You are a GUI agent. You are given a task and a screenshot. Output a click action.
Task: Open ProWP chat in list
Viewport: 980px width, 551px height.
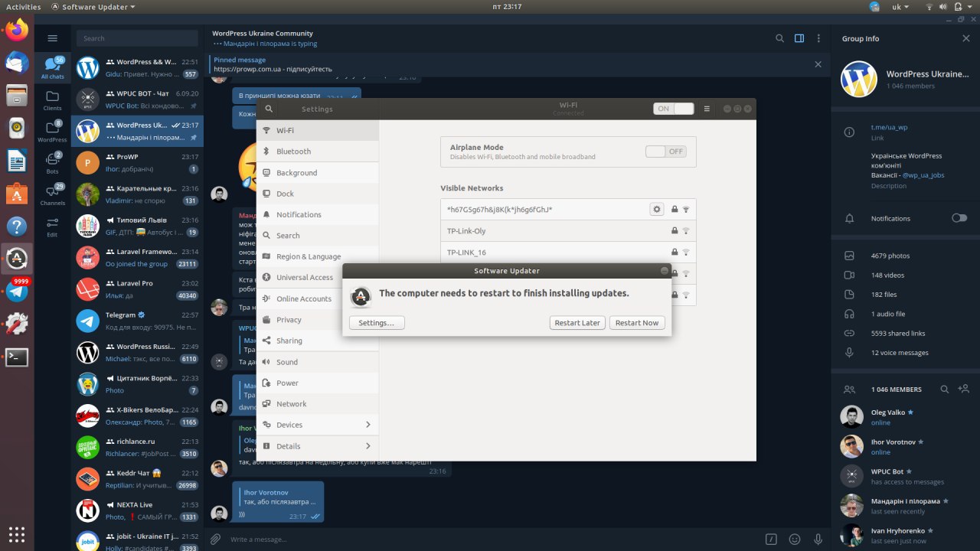[138, 163]
